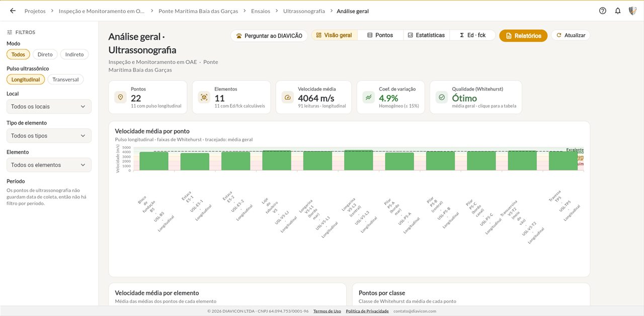Go to Ultrassonografia breadcrumb
Viewport: 644px width, 316px height.
(x=304, y=11)
